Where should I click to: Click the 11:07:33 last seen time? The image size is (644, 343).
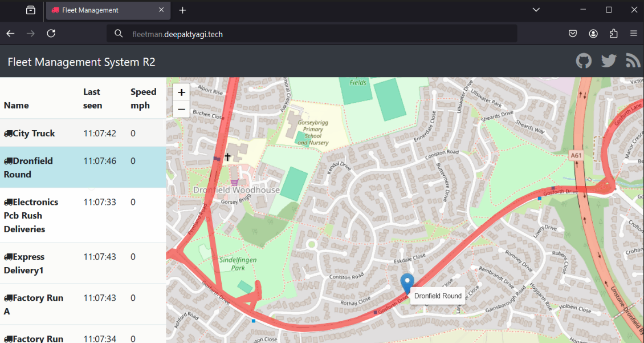tap(100, 202)
